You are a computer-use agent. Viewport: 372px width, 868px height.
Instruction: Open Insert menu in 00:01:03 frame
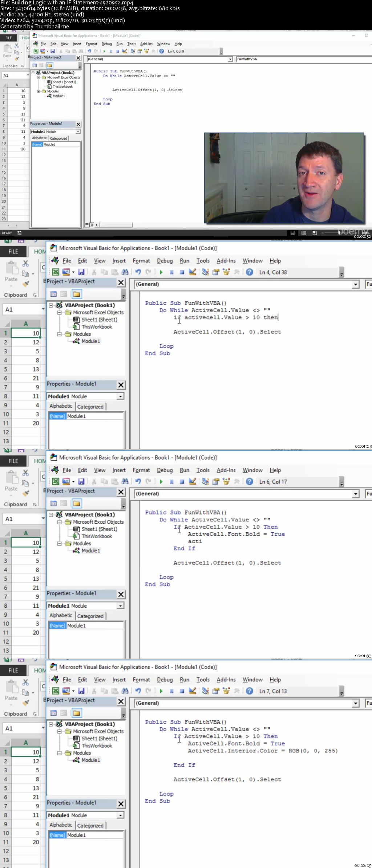coord(119,261)
